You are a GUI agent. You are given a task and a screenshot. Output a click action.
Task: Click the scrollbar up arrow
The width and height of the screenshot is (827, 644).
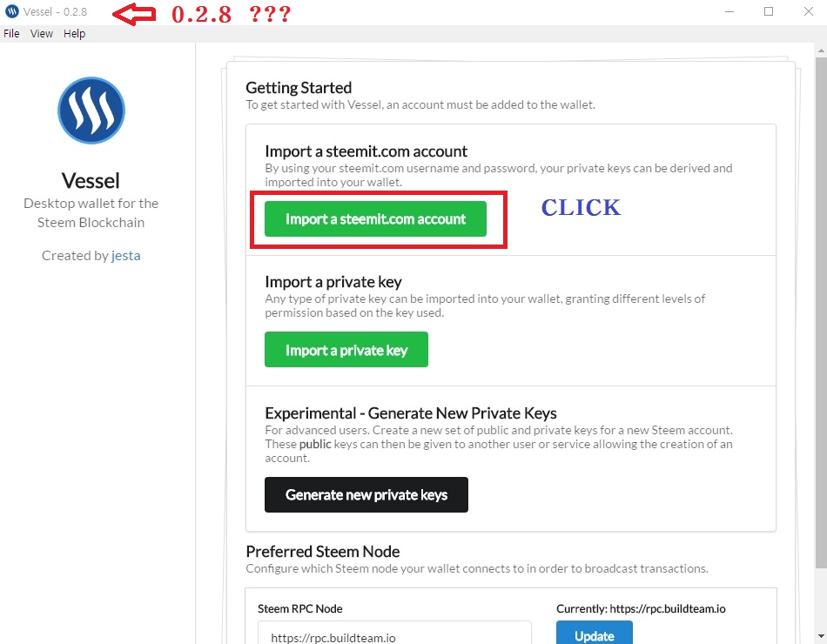[x=821, y=50]
